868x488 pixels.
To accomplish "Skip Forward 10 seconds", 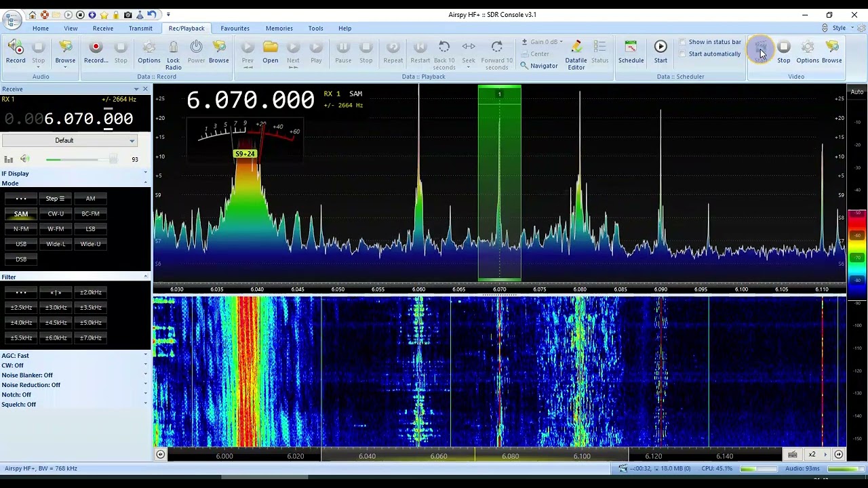I will [496, 54].
